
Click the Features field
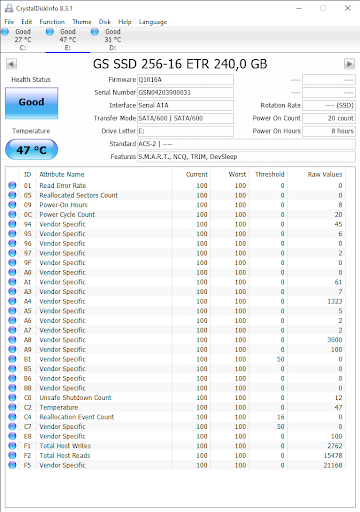(246, 157)
